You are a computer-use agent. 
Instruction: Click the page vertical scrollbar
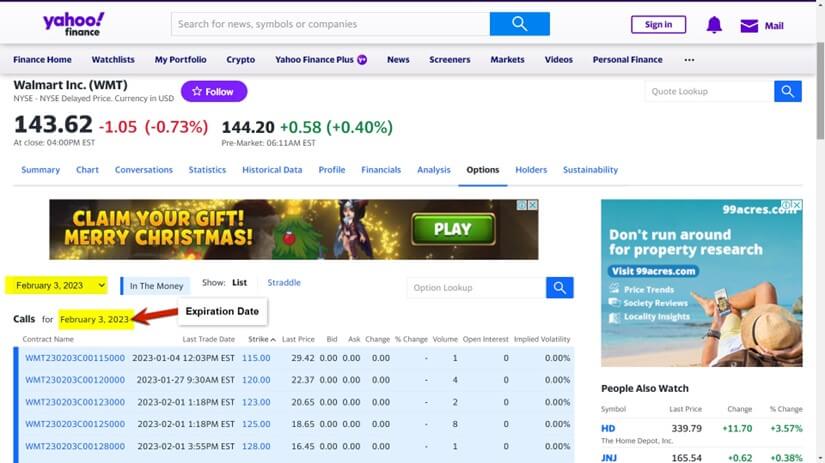point(820,90)
